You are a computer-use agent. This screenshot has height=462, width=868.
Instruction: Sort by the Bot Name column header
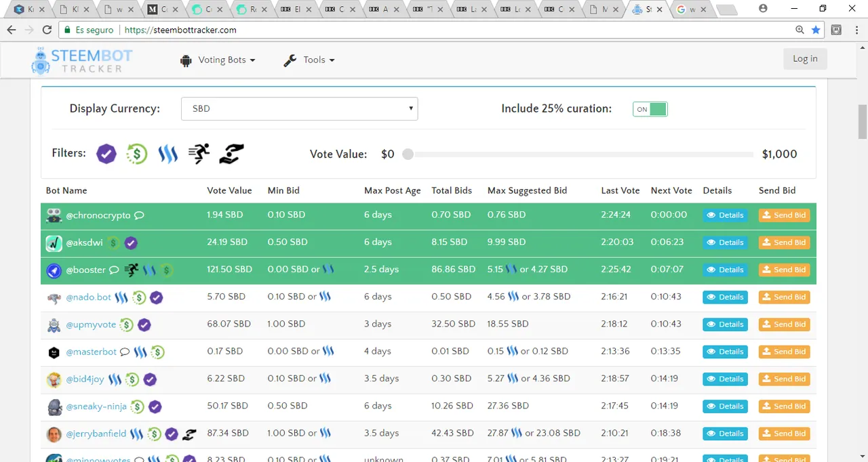click(66, 190)
